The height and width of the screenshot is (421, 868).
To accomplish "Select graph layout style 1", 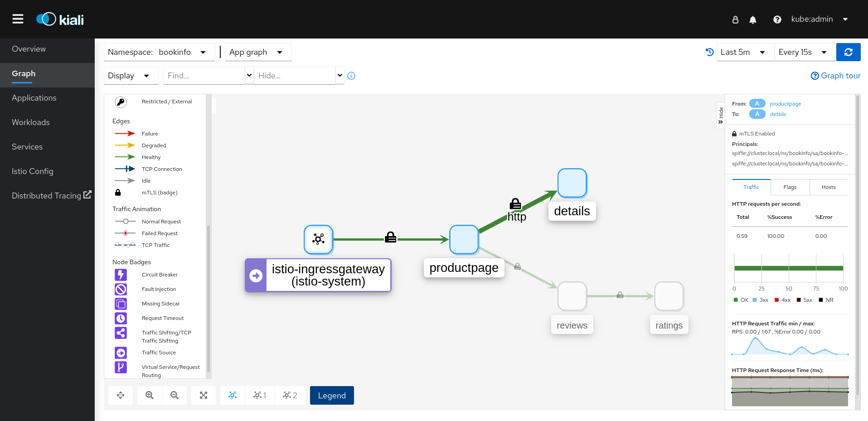I will click(x=260, y=395).
